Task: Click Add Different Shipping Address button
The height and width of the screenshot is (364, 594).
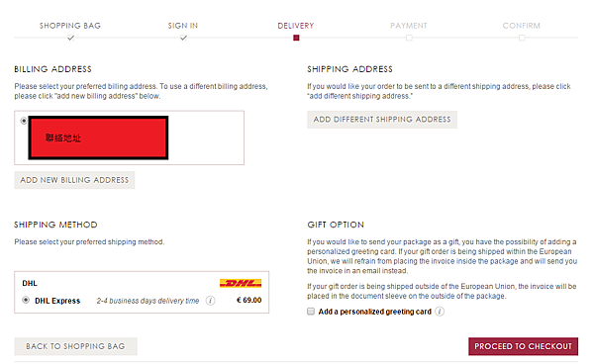Action: 382,120
